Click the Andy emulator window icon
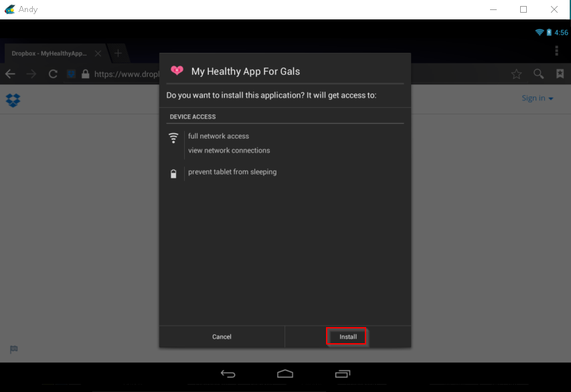Image resolution: width=571 pixels, height=392 pixels. point(10,9)
